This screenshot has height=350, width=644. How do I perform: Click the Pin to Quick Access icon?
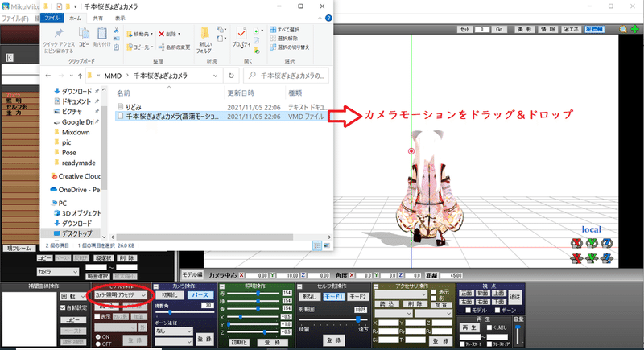(x=59, y=33)
